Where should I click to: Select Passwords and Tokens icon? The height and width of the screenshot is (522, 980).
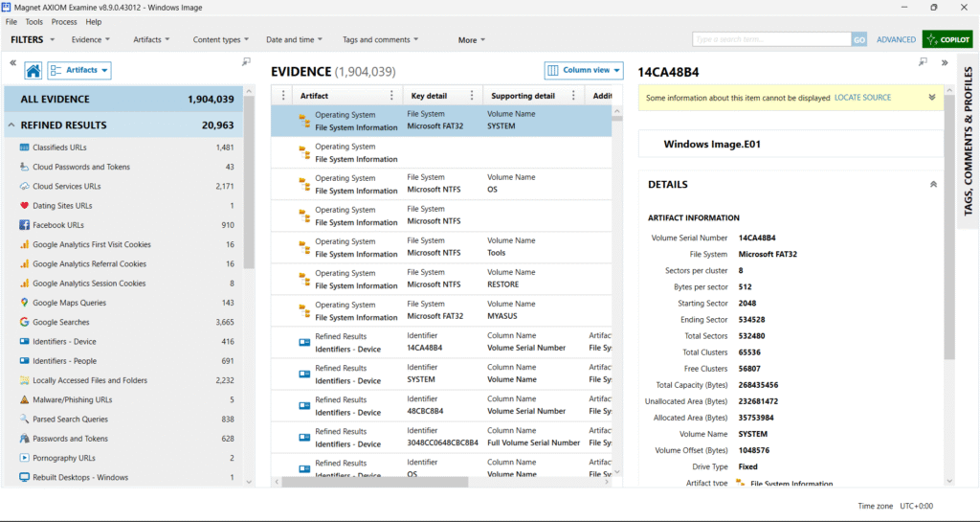coord(24,439)
